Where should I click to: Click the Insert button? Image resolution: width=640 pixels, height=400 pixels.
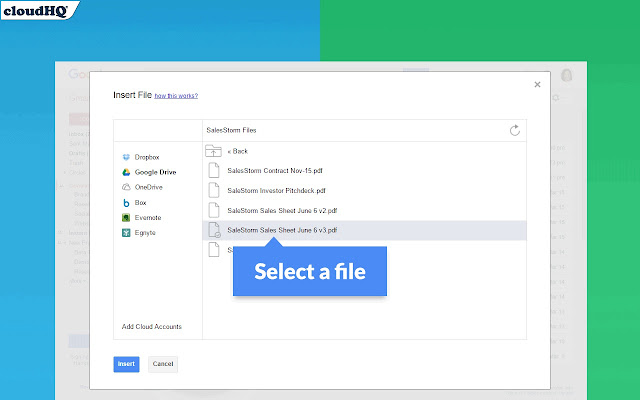(127, 364)
